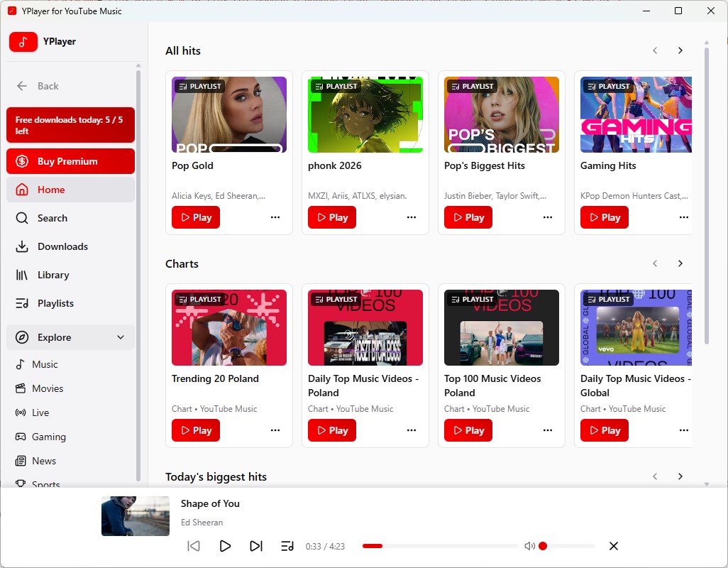The width and height of the screenshot is (728, 568).
Task: Show next items in All hits
Action: click(680, 50)
